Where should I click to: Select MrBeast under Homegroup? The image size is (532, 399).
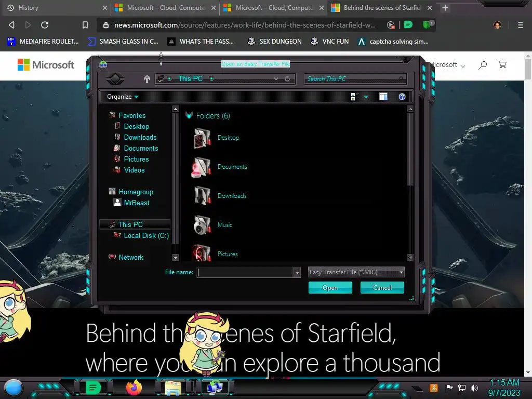coord(137,203)
